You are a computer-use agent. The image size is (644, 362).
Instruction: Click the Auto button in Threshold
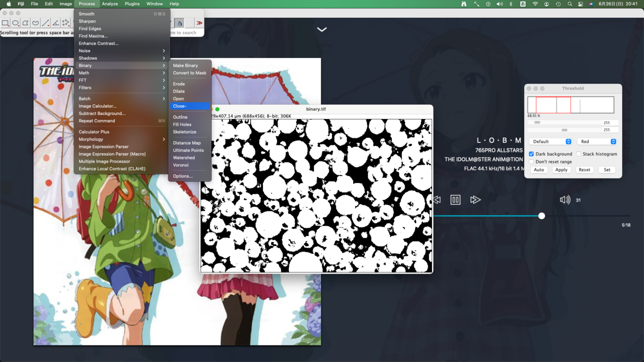point(539,170)
